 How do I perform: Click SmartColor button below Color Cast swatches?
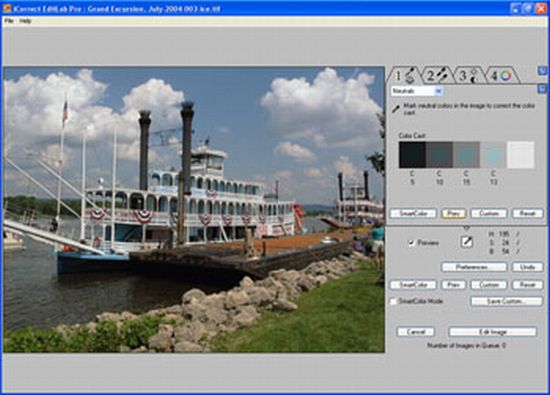point(413,213)
